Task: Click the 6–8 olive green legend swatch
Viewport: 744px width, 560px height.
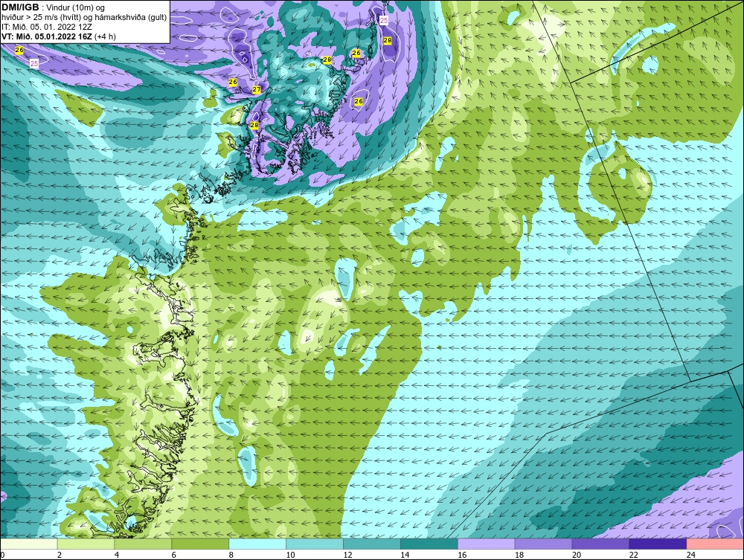Action: pyautogui.click(x=200, y=544)
